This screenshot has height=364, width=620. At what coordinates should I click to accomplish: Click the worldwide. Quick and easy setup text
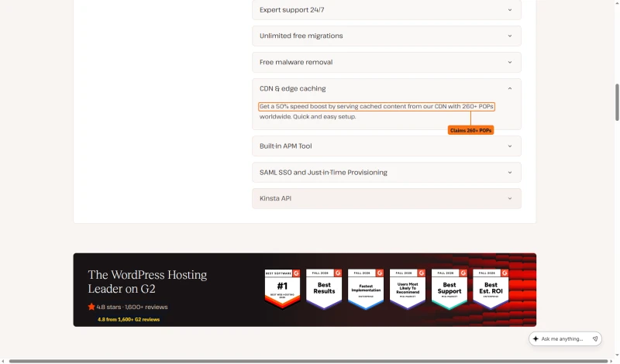click(308, 117)
